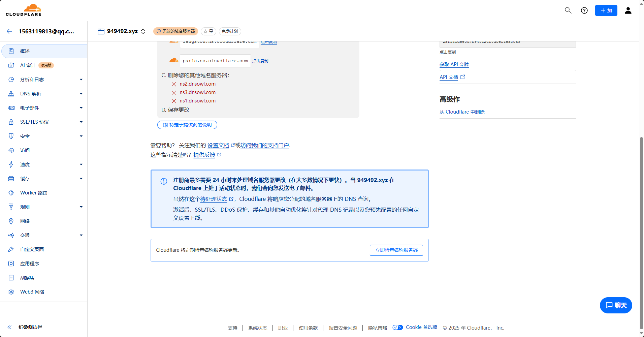This screenshot has width=644, height=337.
Task: Click 隐私策略 footer link
Action: pyautogui.click(x=378, y=328)
